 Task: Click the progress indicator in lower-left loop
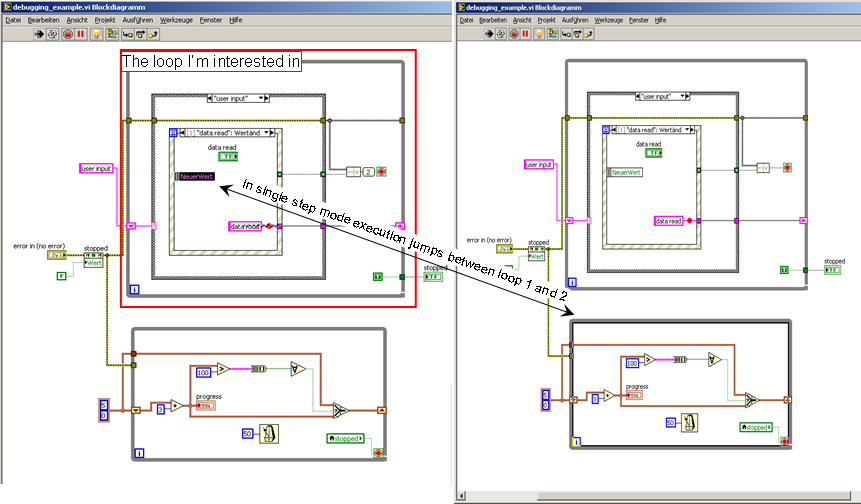click(204, 405)
